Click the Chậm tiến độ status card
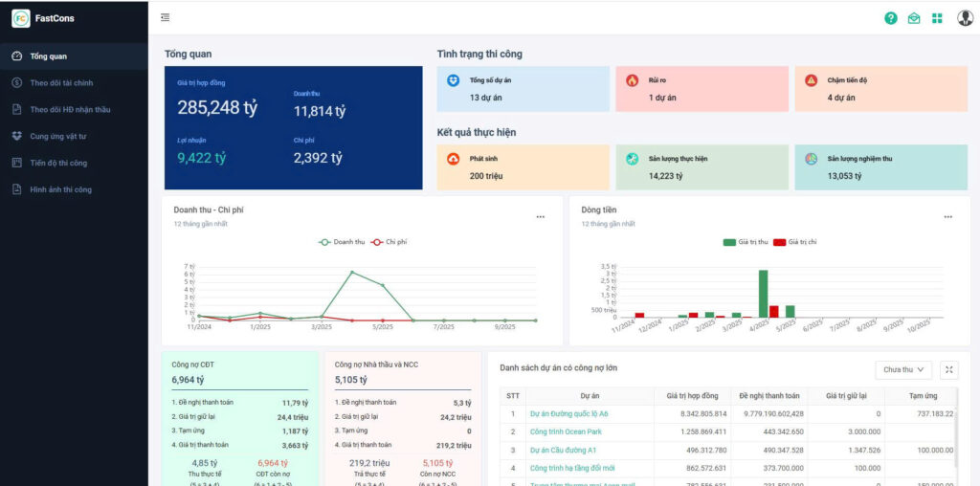This screenshot has width=980, height=486. (880, 89)
